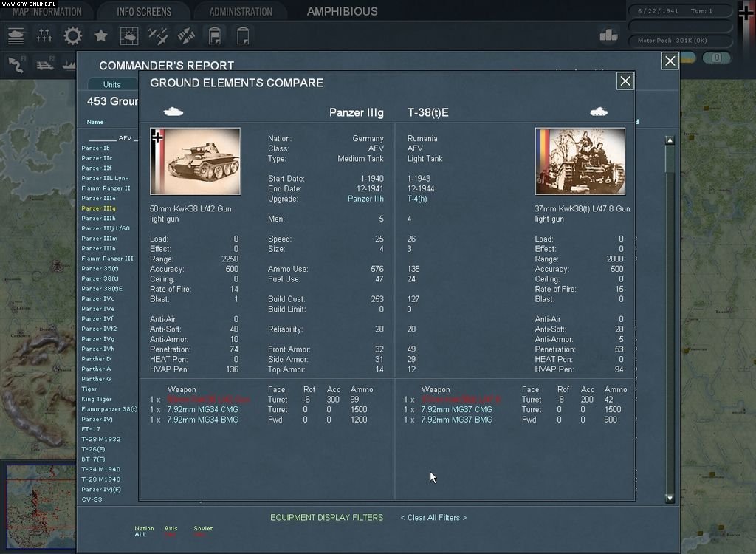Open the first clipboard report icon
The height and width of the screenshot is (554, 756).
[x=213, y=35]
